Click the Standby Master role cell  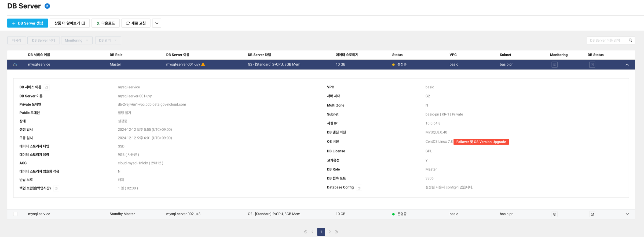(x=122, y=214)
